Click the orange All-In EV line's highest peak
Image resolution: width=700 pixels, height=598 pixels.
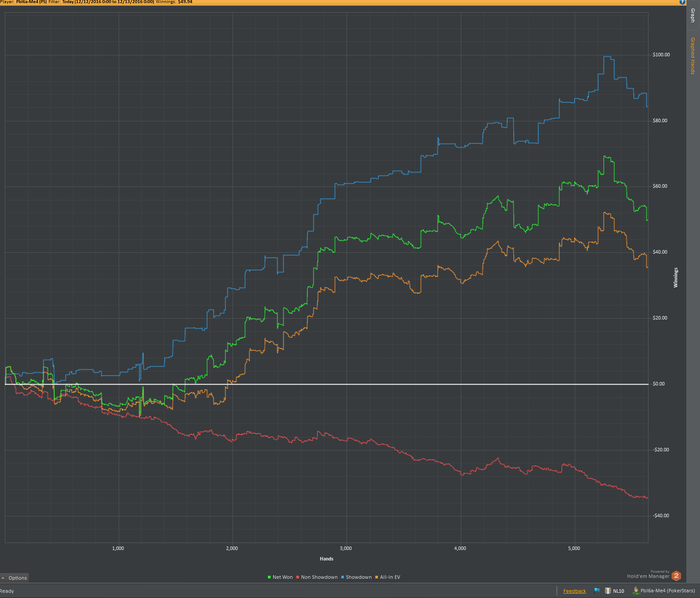click(x=605, y=213)
